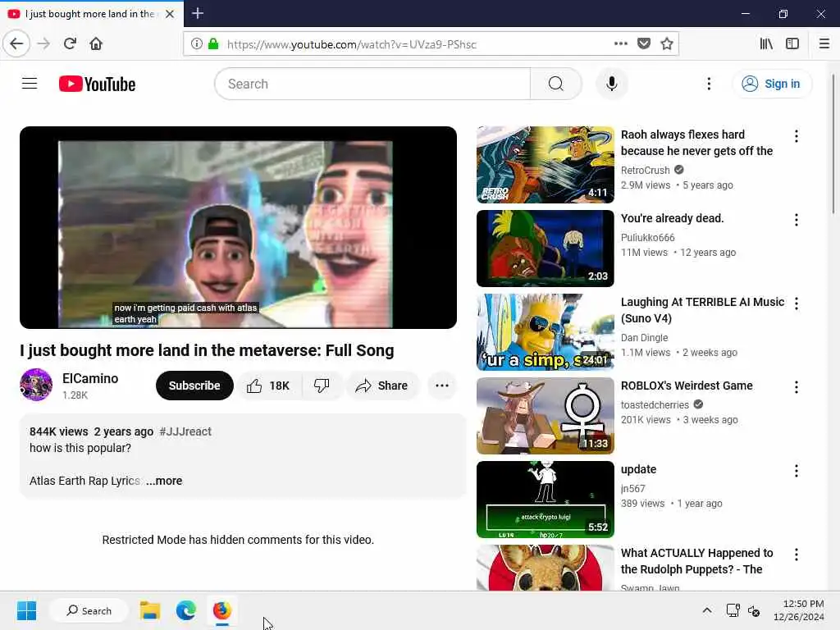Options menu for update video
The image size is (840, 630).
pos(797,471)
